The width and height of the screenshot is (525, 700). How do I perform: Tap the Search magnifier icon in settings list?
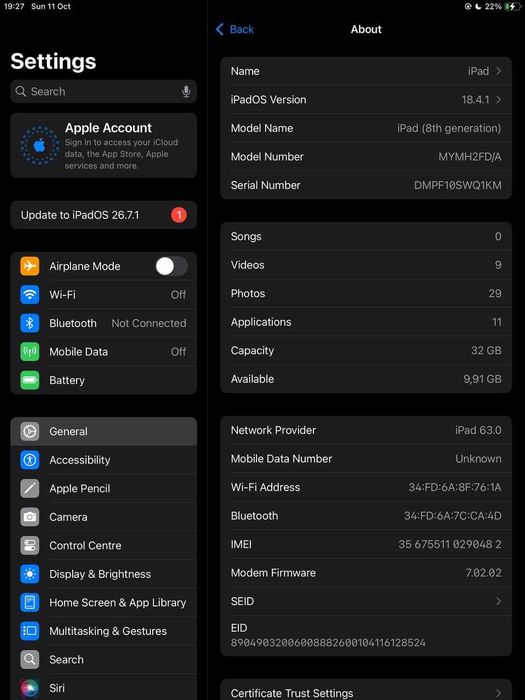click(x=30, y=659)
